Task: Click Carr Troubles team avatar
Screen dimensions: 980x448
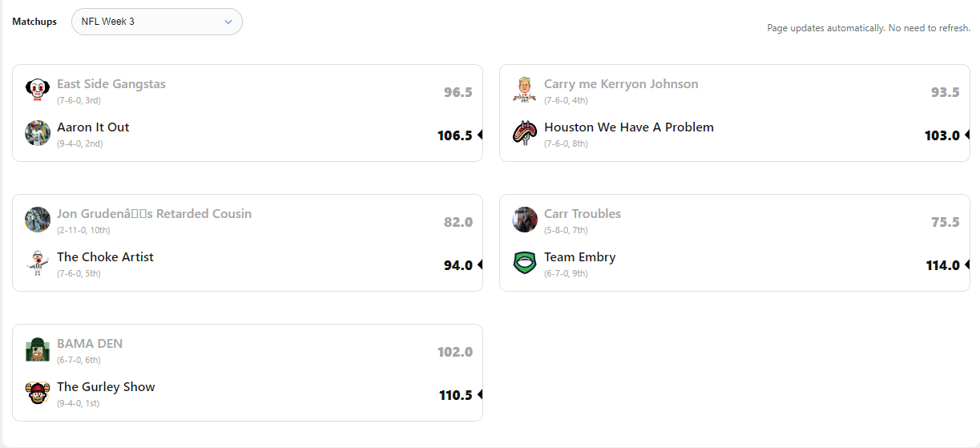Action: 525,220
